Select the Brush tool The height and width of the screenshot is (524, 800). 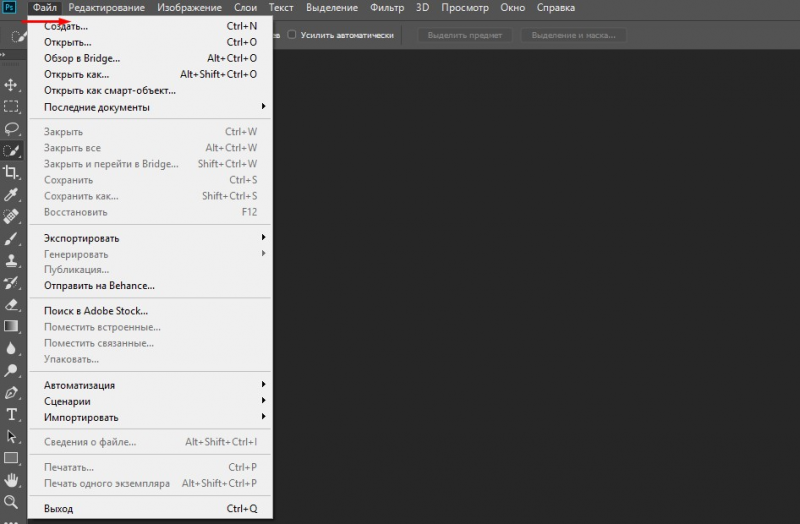click(x=11, y=238)
